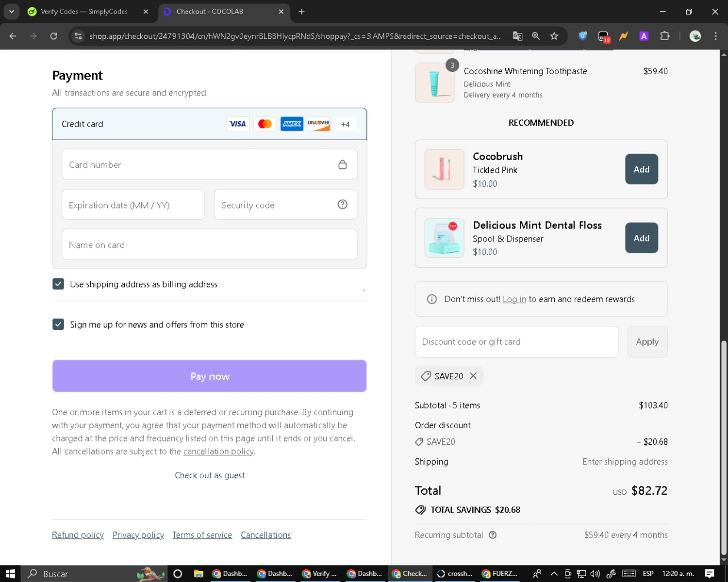Click the zoom magnifier icon in the address bar

click(536, 36)
